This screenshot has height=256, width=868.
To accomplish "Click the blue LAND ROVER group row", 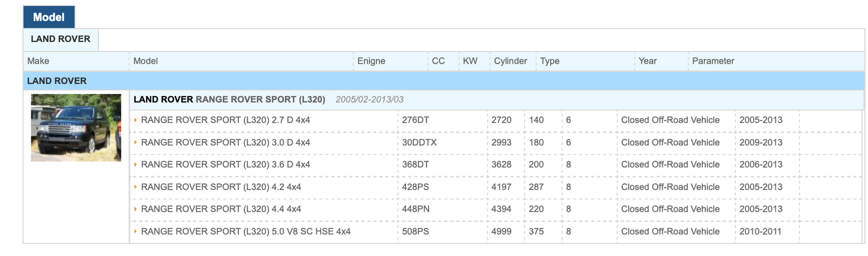I will pyautogui.click(x=57, y=81).
